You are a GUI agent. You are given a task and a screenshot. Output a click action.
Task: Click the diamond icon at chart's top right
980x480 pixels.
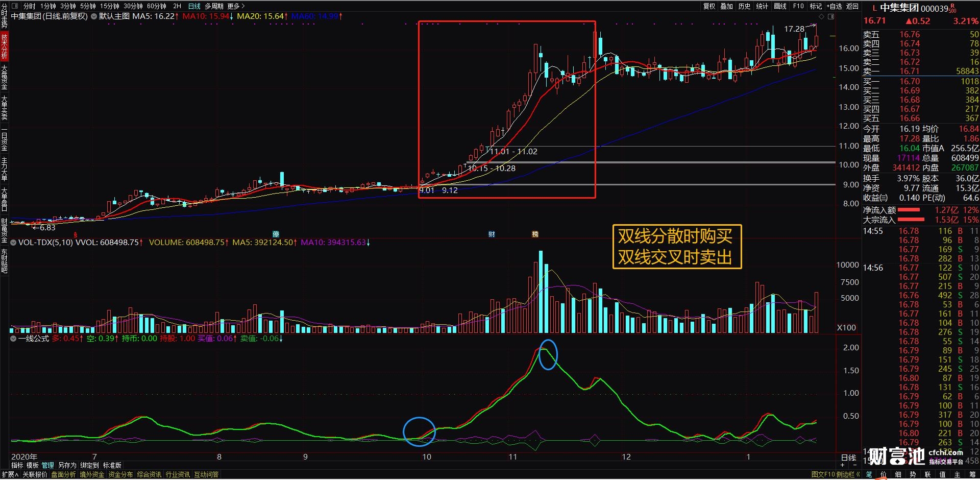[821, 16]
